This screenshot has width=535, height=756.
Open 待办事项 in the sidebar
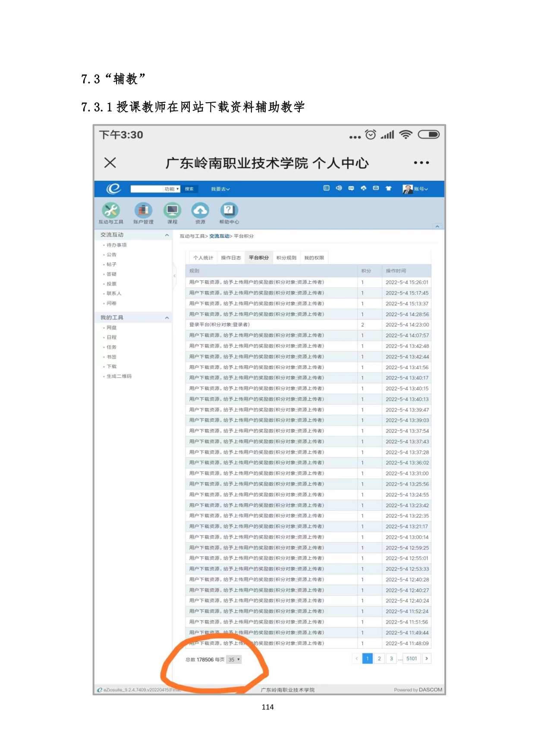point(116,245)
